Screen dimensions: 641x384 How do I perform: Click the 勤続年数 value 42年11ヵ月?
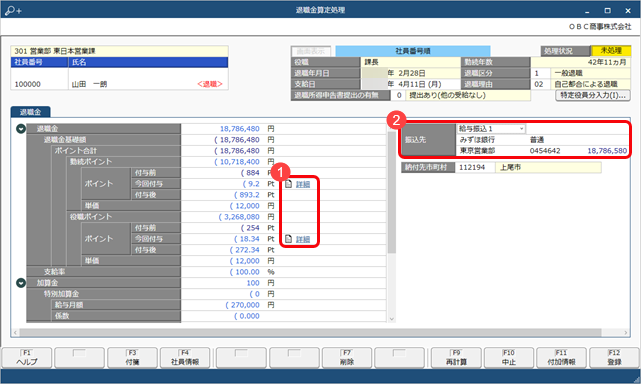(607, 62)
